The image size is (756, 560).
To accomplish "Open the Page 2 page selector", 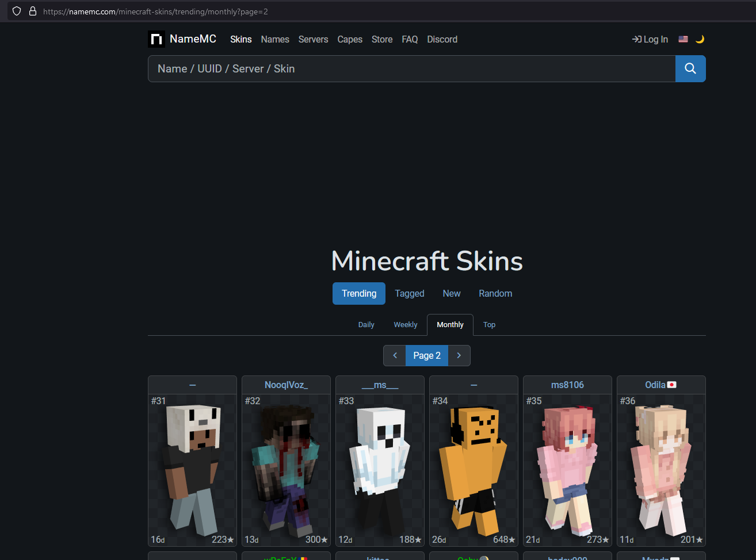I will pyautogui.click(x=427, y=355).
